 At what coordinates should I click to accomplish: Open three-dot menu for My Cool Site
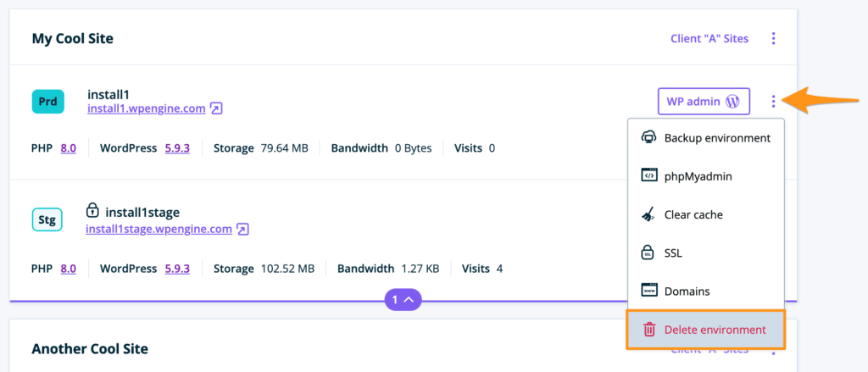click(x=773, y=38)
